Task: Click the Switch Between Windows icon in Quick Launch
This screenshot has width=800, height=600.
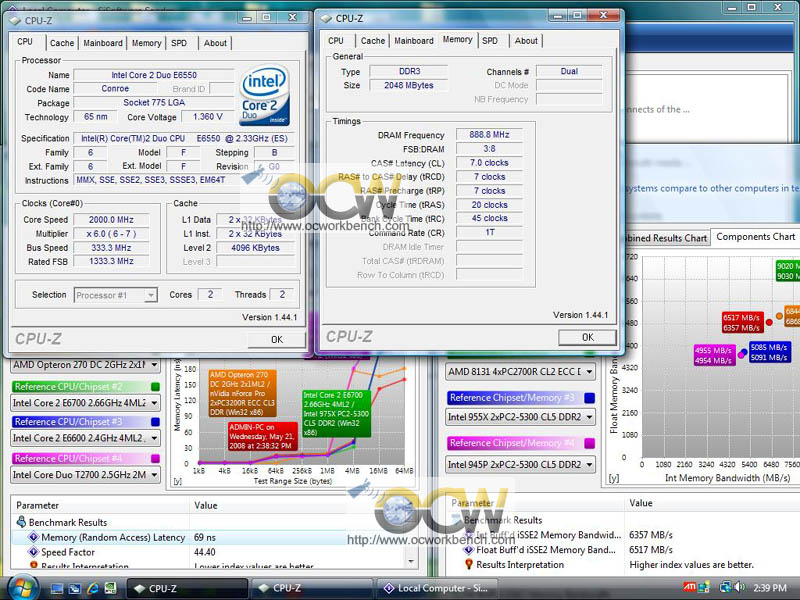Action: pyautogui.click(x=74, y=588)
